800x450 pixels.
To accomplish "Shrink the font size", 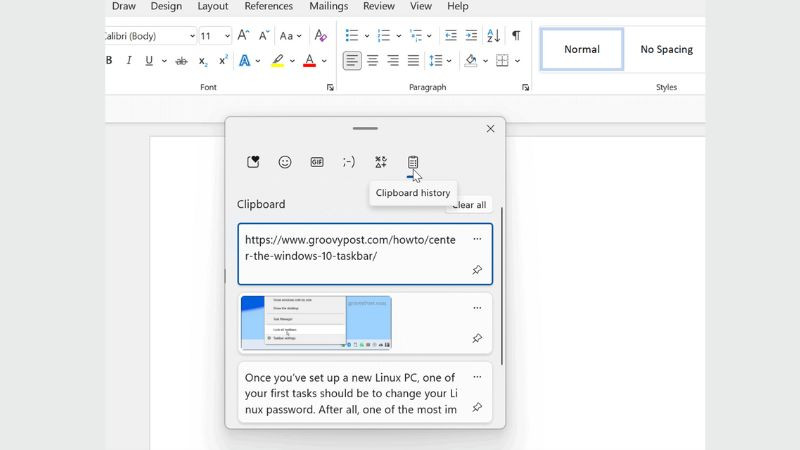I will pos(264,35).
